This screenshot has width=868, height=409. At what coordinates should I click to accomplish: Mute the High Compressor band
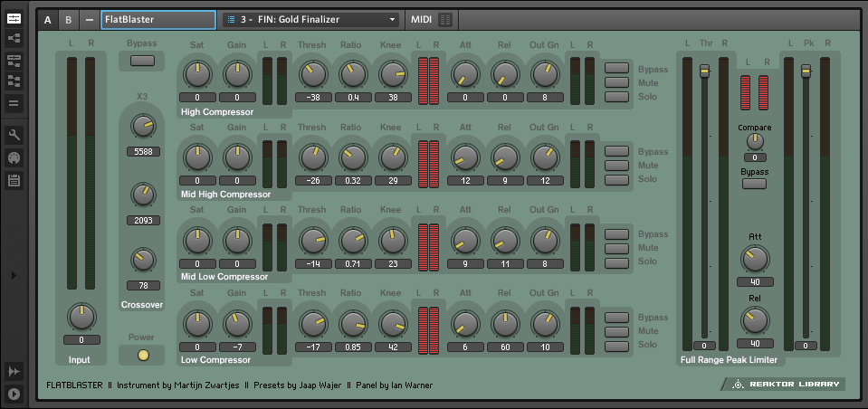point(616,82)
